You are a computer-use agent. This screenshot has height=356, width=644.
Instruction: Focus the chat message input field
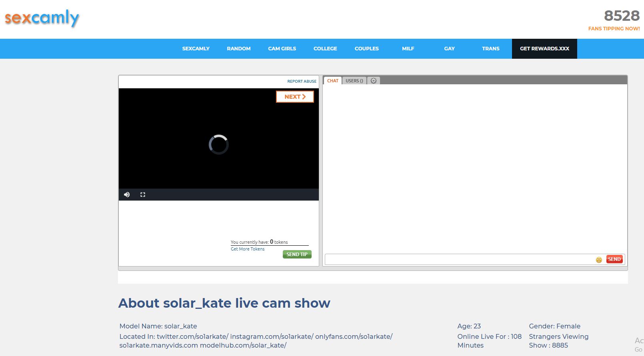460,259
